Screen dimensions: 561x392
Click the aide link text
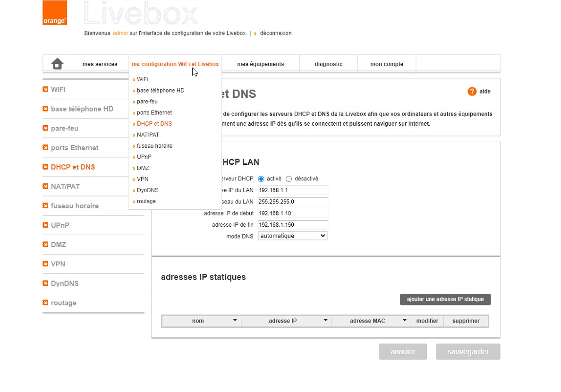tap(485, 91)
